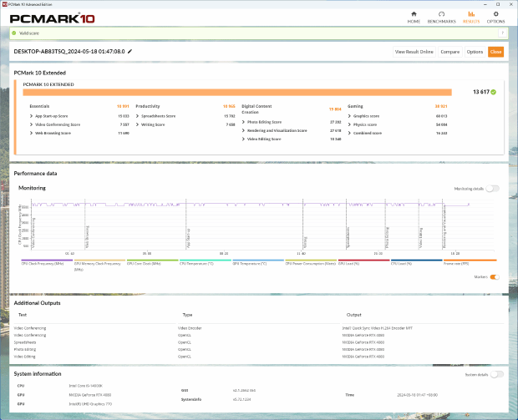Click the Compare button
The width and height of the screenshot is (518, 420).
click(450, 52)
